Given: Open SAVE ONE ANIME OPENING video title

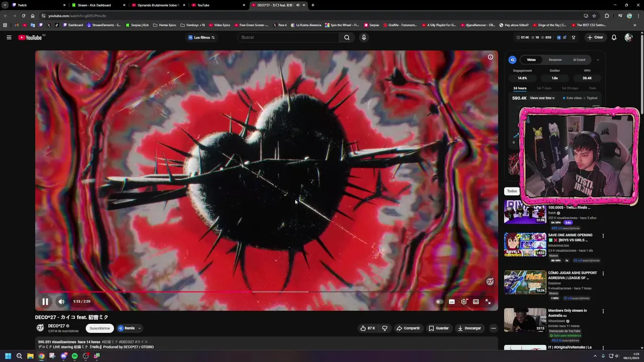Looking at the screenshot, I should coord(571,237).
